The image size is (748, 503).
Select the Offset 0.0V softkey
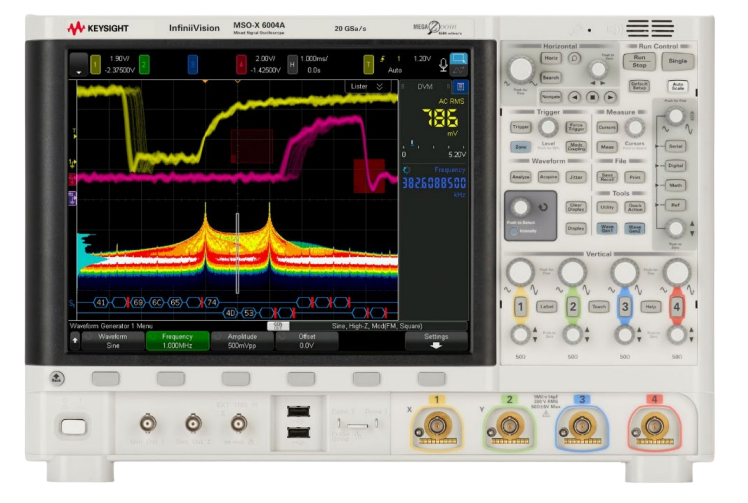(307, 341)
